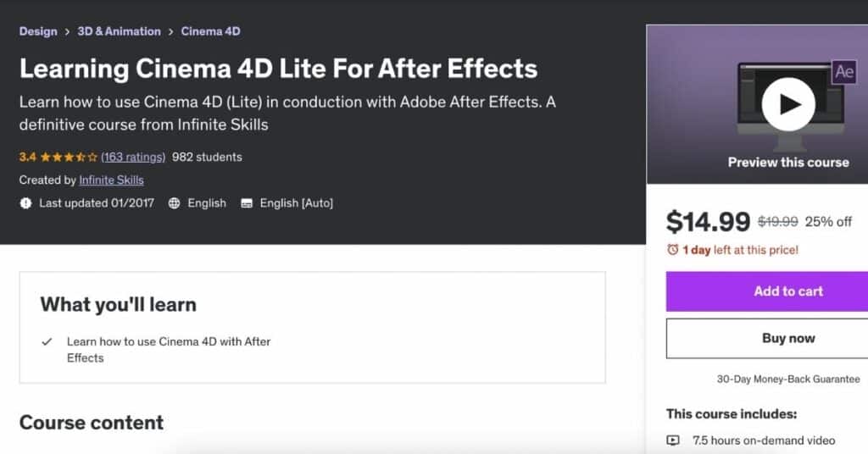Click the 3.4 rating number
The height and width of the screenshot is (454, 868).
(x=28, y=157)
